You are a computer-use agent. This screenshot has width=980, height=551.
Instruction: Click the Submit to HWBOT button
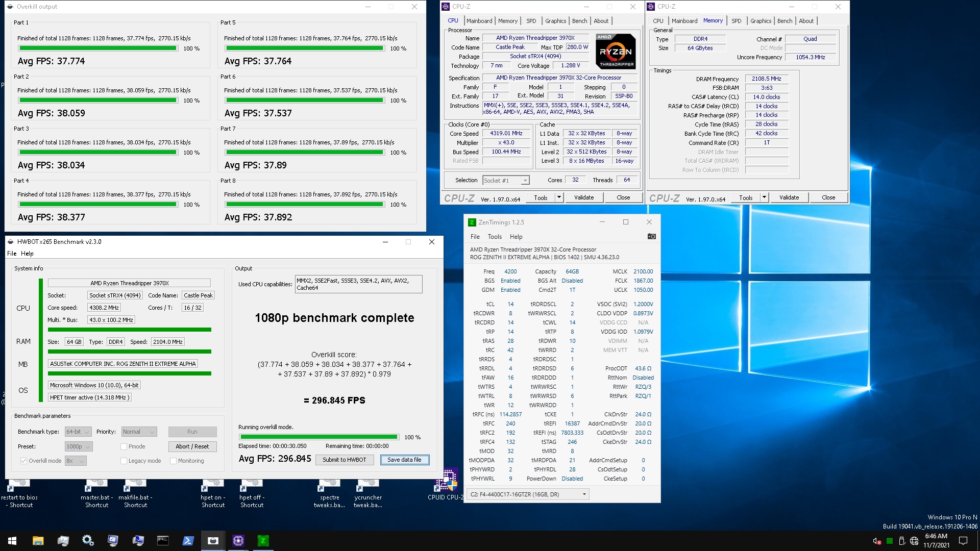[344, 460]
